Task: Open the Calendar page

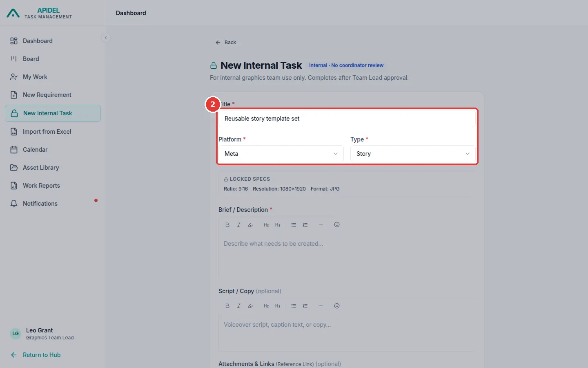Action: (x=53, y=150)
